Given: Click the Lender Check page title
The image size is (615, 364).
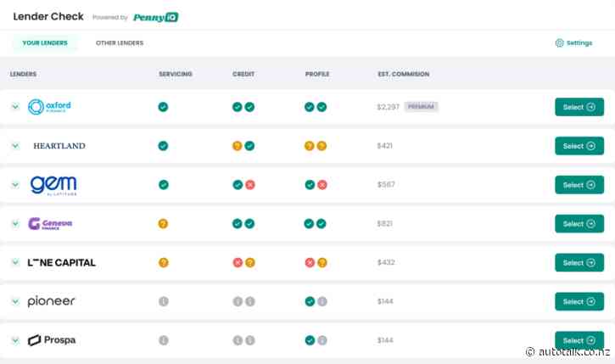Looking at the screenshot, I should (48, 16).
